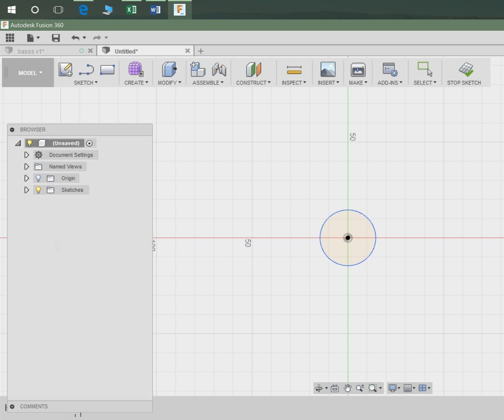Image resolution: width=504 pixels, height=420 pixels.
Task: Click the STOP SKETCH label
Action: pyautogui.click(x=464, y=82)
